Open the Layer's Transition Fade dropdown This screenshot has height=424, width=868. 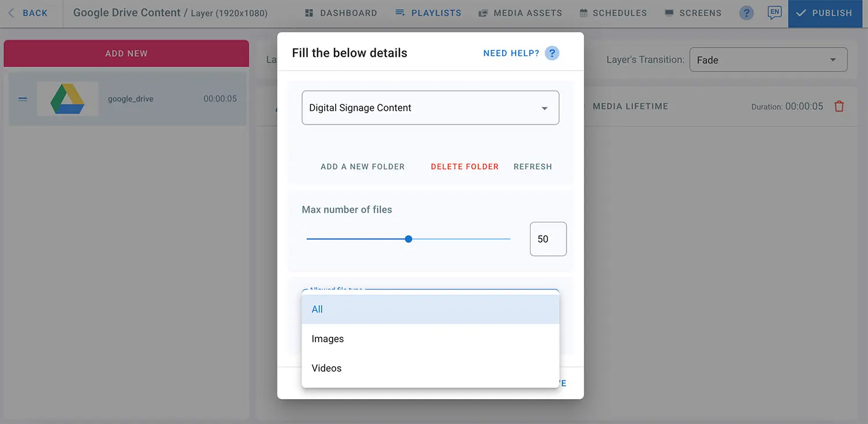(768, 60)
